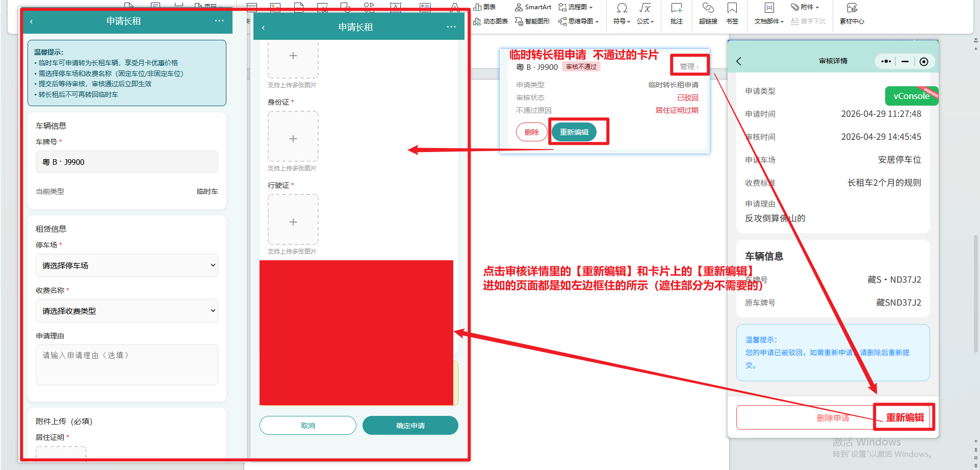980x470 pixels.
Task: Open 附件 attachment dropdown
Action: 805,7
